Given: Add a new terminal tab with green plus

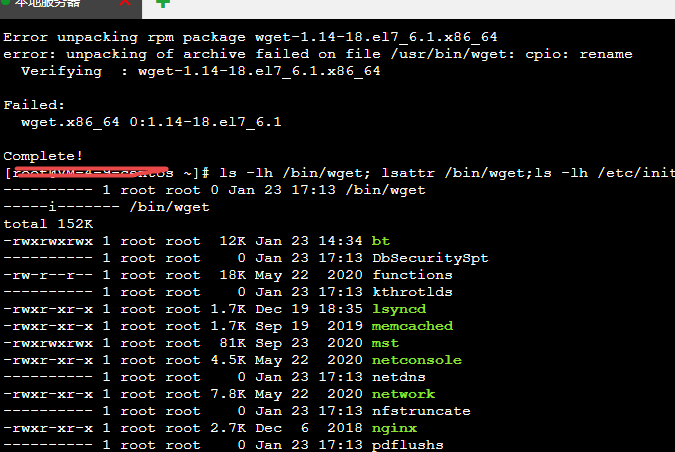Looking at the screenshot, I should [163, 3].
